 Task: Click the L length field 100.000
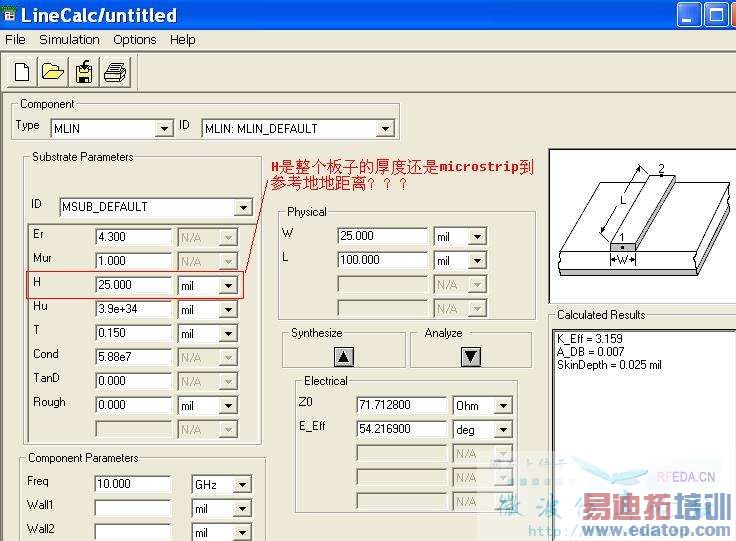click(382, 259)
